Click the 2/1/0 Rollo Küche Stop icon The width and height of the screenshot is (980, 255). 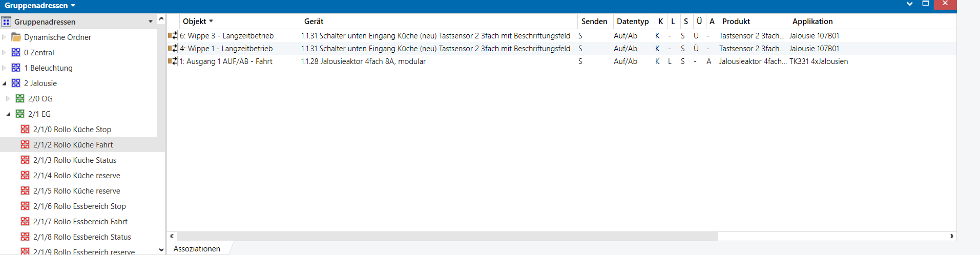click(x=25, y=129)
